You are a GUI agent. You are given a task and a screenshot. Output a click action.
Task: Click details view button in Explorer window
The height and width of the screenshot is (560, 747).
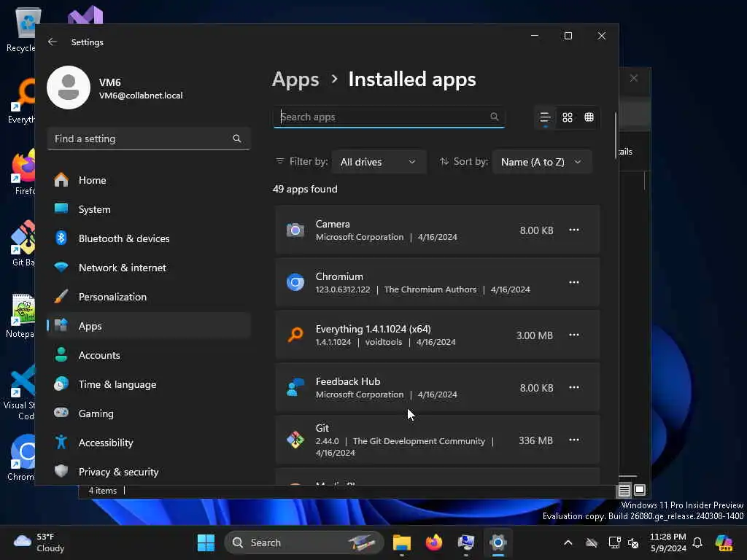tap(624, 490)
